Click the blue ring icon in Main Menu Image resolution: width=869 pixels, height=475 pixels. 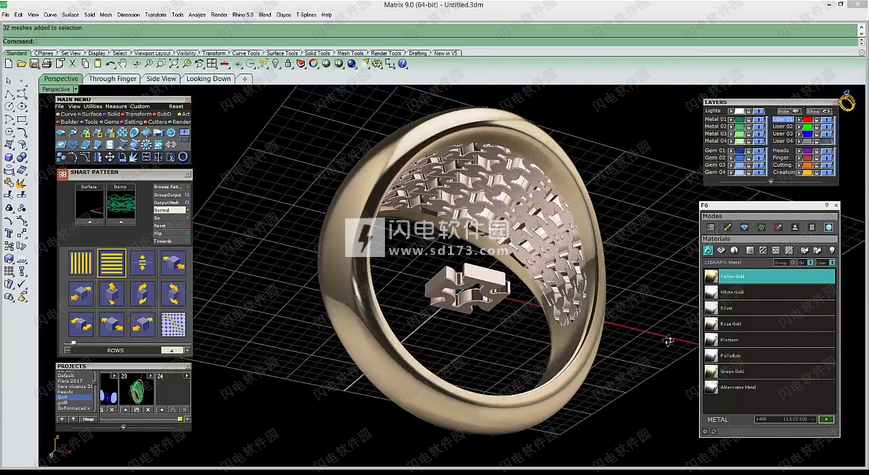click(x=183, y=157)
